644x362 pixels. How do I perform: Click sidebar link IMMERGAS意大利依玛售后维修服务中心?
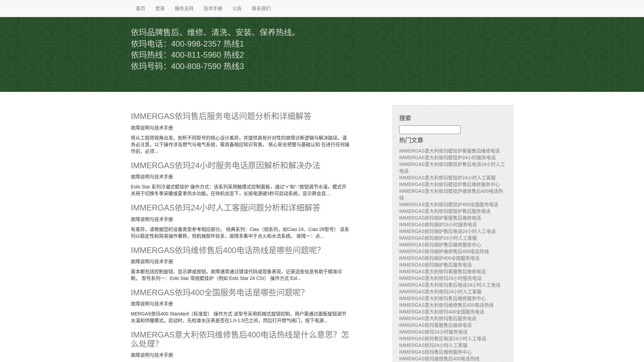click(442, 298)
